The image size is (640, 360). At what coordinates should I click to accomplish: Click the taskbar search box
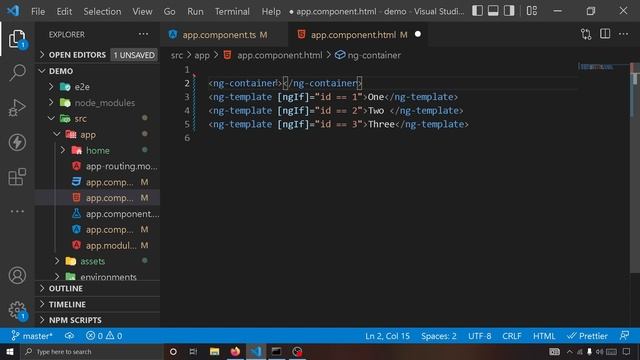92,351
